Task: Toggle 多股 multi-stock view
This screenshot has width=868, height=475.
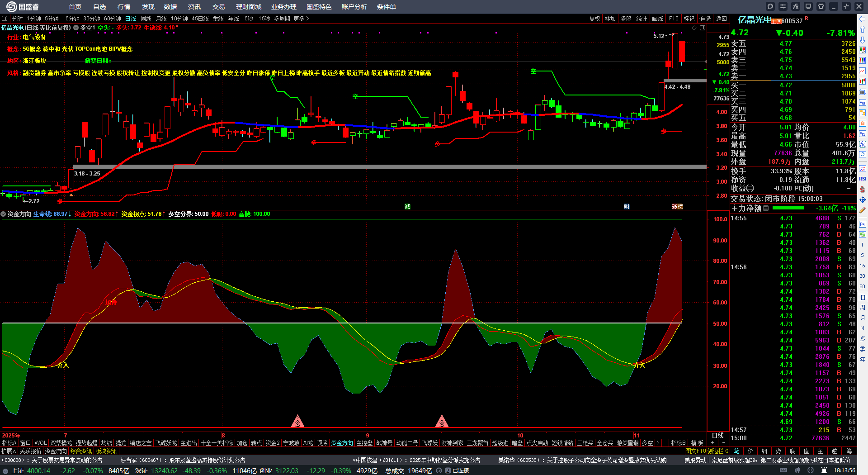Action: (626, 19)
